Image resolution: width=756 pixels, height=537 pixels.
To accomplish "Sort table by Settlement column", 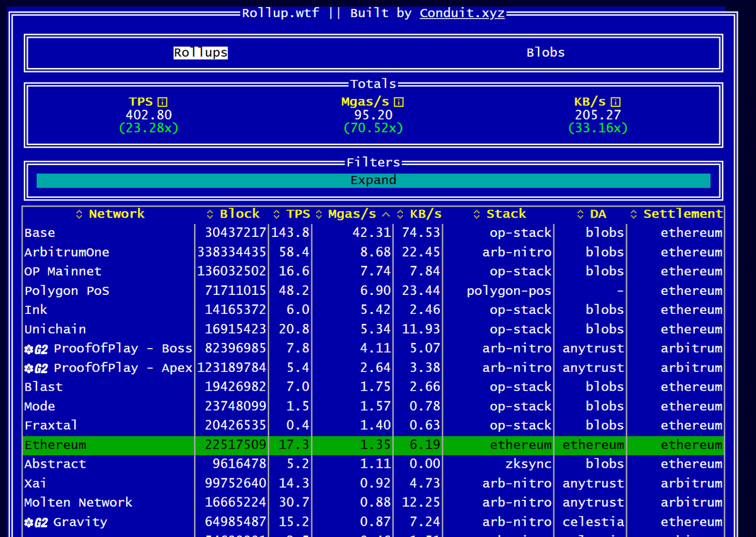I will pyautogui.click(x=677, y=214).
